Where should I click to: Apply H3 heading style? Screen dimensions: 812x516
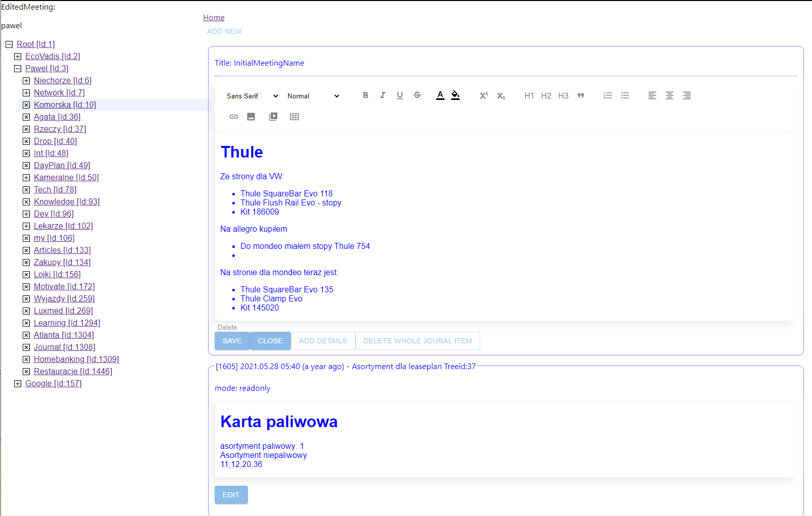coord(564,95)
